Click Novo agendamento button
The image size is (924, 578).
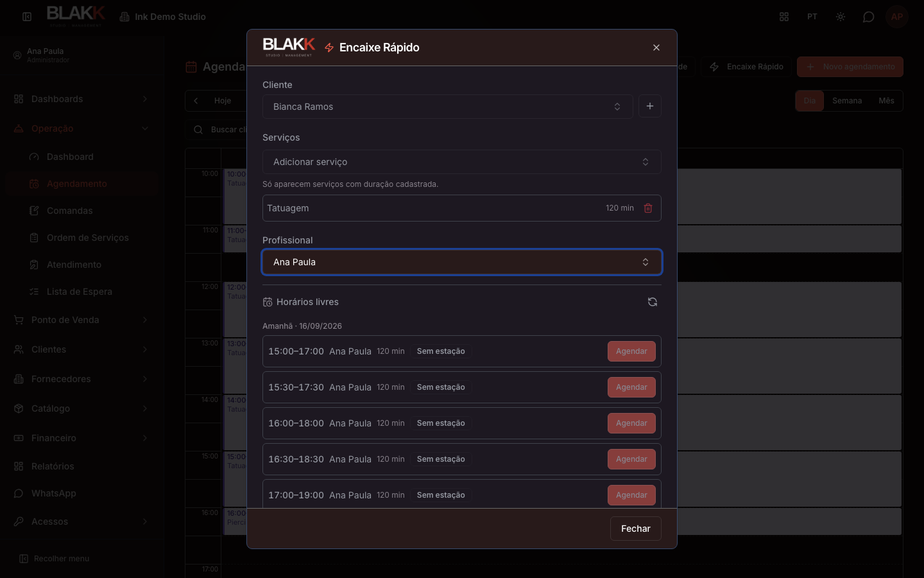coord(850,67)
